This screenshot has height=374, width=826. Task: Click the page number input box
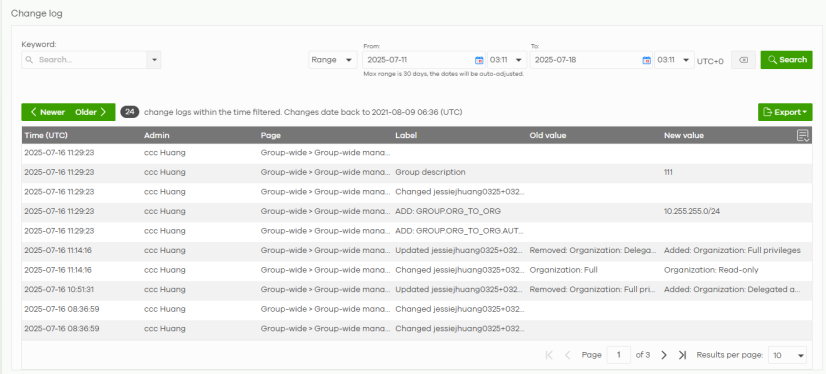(618, 355)
